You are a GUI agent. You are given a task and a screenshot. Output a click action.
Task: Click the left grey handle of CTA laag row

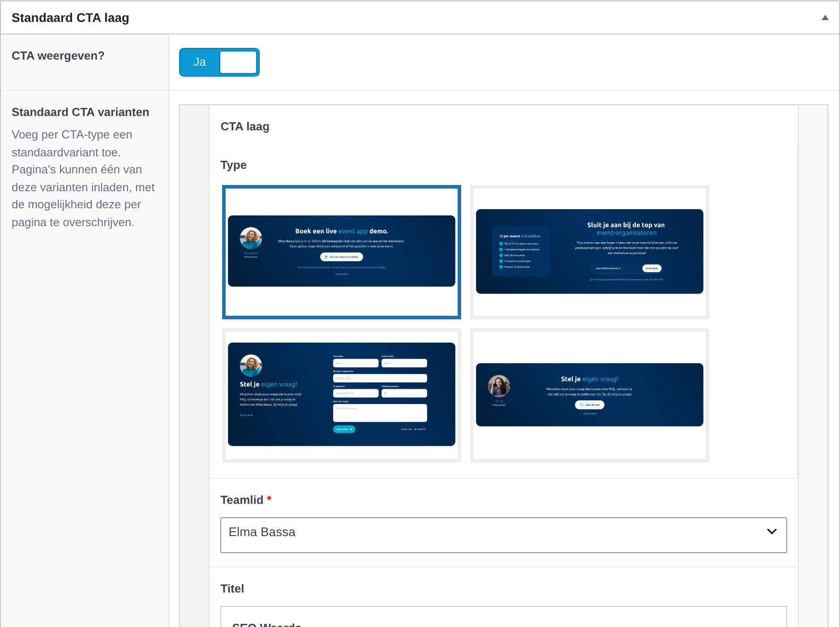coord(194,366)
